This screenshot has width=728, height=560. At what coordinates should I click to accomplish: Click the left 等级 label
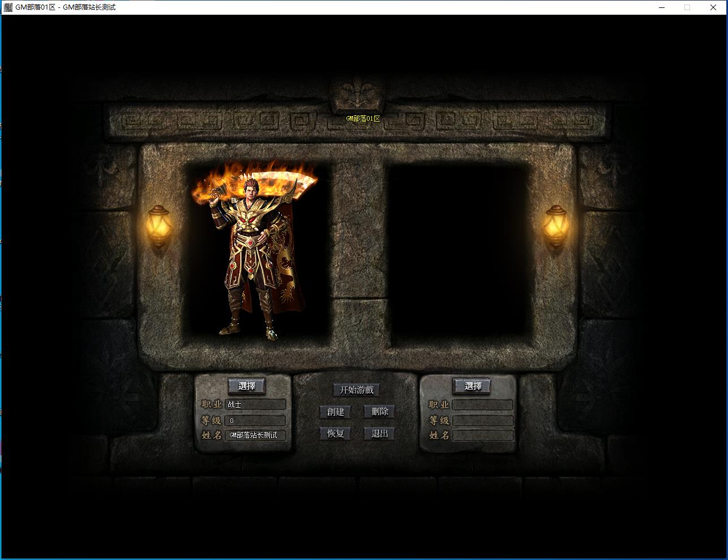click(212, 421)
